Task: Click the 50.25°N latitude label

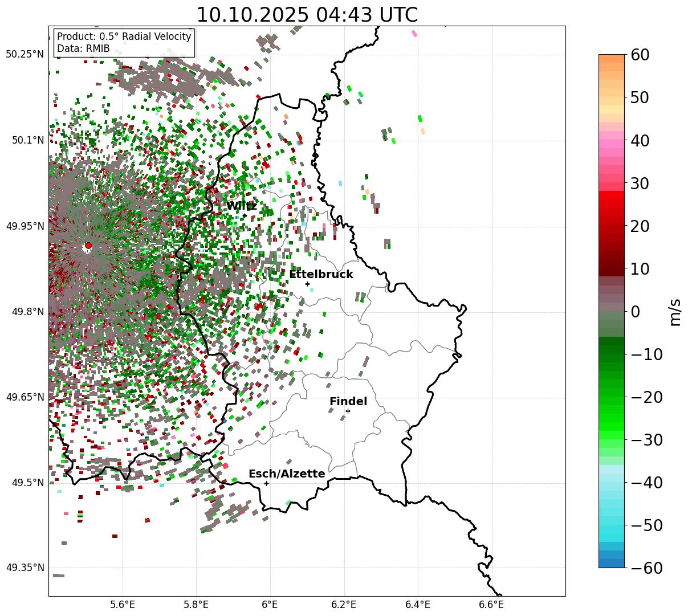Action: click(25, 55)
